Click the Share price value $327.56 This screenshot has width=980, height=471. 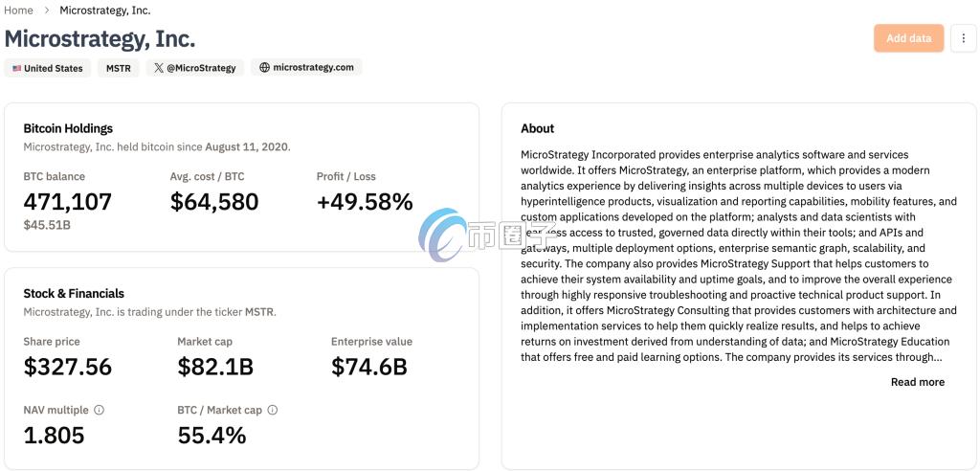tap(68, 368)
